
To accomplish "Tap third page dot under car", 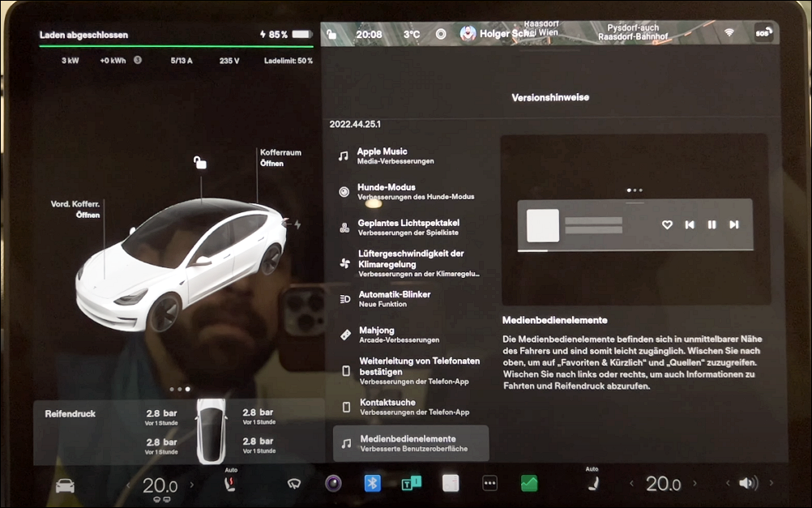I will click(187, 389).
